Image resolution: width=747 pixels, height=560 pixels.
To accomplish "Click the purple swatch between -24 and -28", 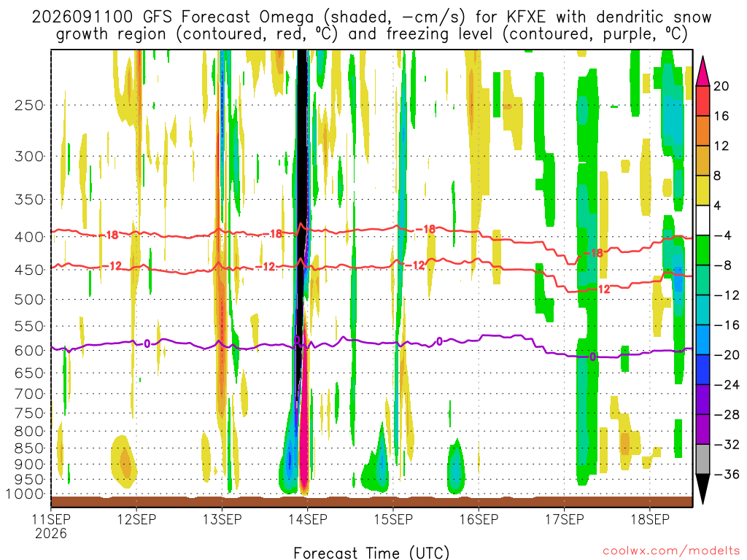I will point(703,399).
